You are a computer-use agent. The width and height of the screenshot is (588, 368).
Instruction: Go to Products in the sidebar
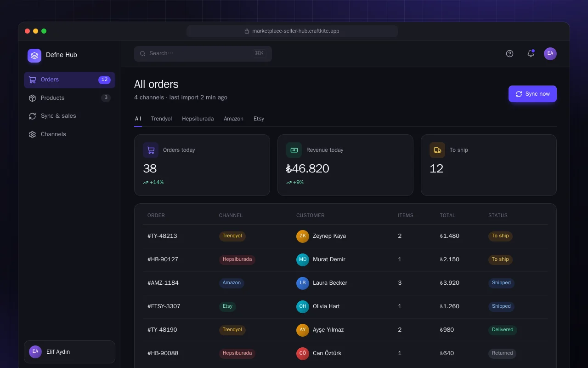69,98
